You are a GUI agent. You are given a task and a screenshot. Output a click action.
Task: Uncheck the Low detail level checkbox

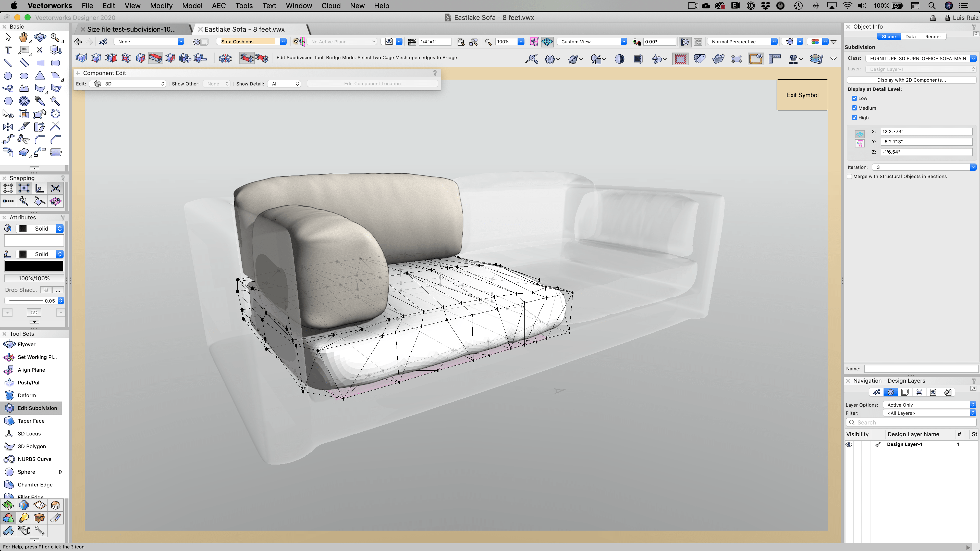(854, 98)
